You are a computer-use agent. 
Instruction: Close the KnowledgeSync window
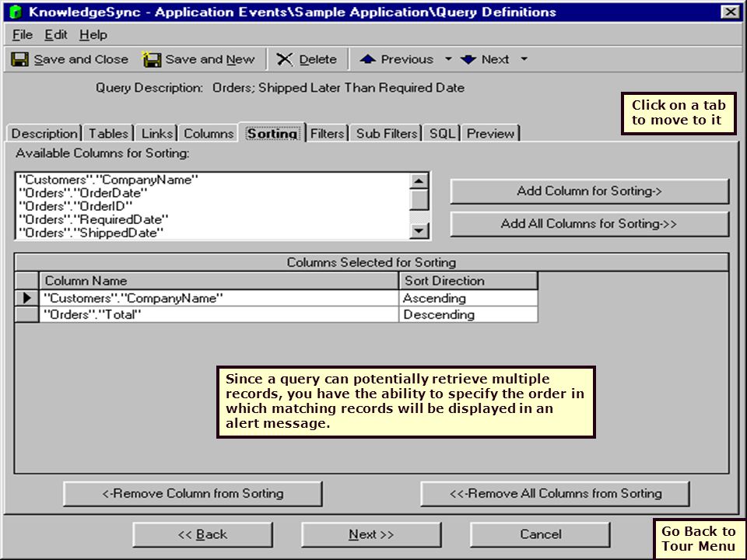point(729,12)
